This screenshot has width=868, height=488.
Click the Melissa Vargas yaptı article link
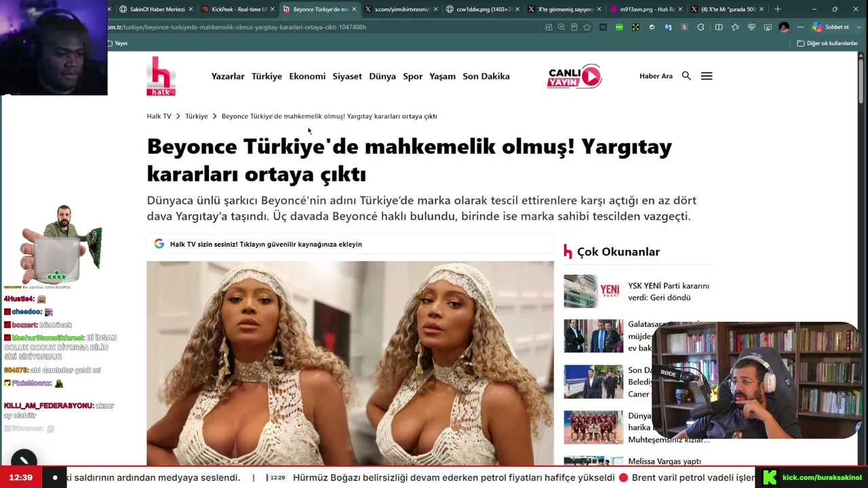tap(665, 461)
